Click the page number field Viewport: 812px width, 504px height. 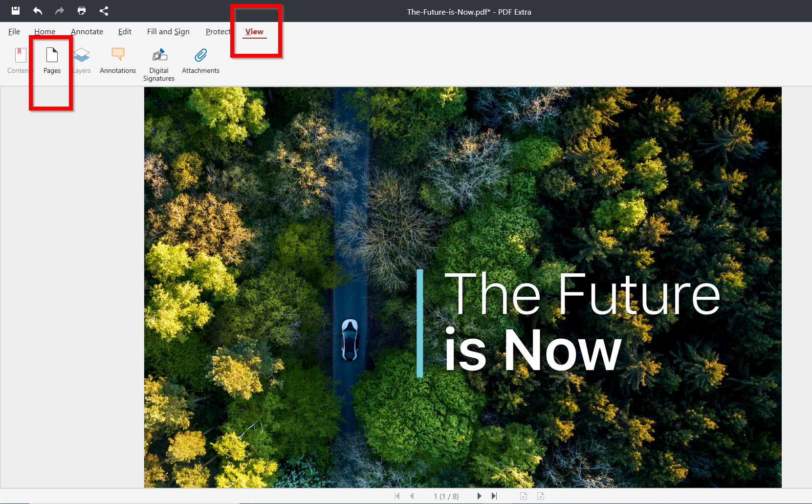click(x=446, y=496)
